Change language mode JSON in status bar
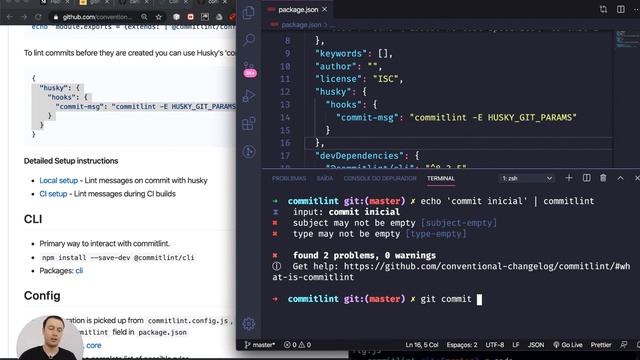640x360 pixels. tap(536, 345)
